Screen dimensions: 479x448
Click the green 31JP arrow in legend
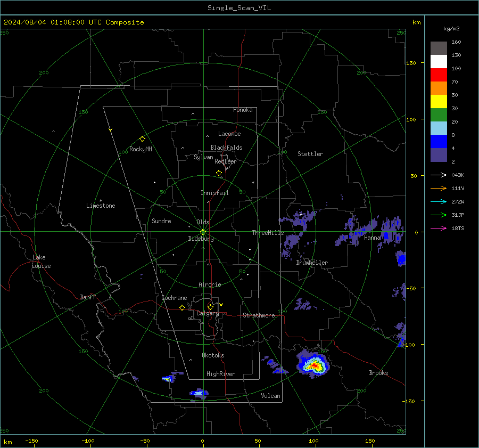pos(439,215)
